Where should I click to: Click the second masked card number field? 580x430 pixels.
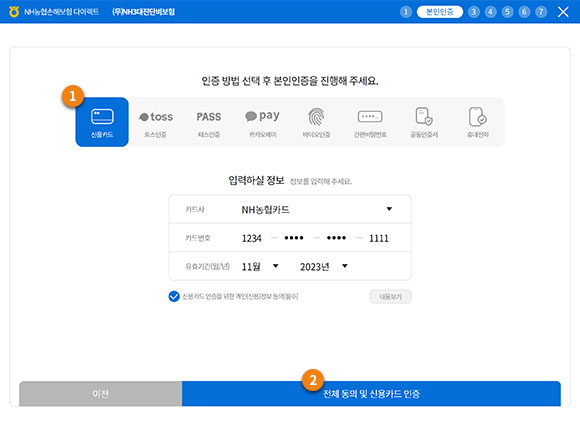click(x=294, y=238)
